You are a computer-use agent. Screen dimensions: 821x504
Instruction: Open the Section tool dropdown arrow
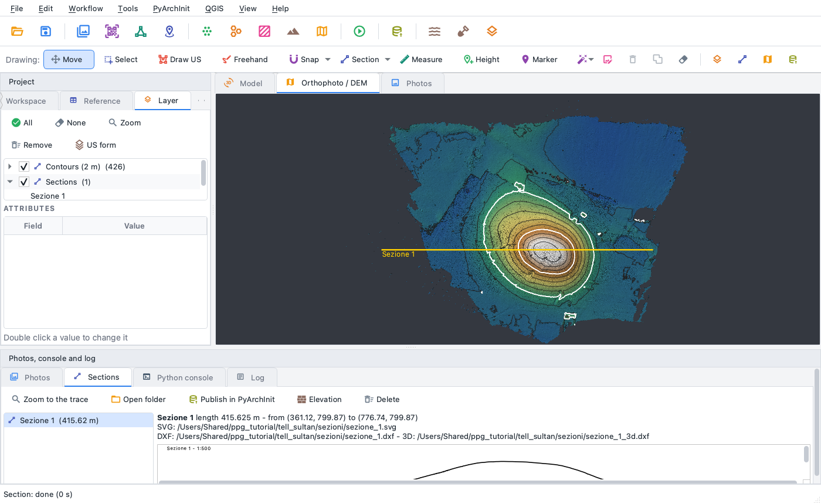pos(388,59)
